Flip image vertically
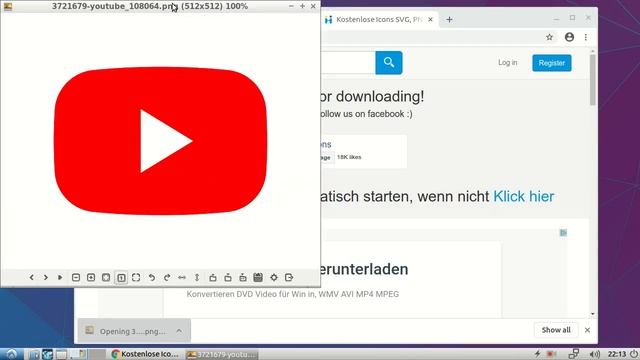The image size is (640, 360). click(x=197, y=278)
